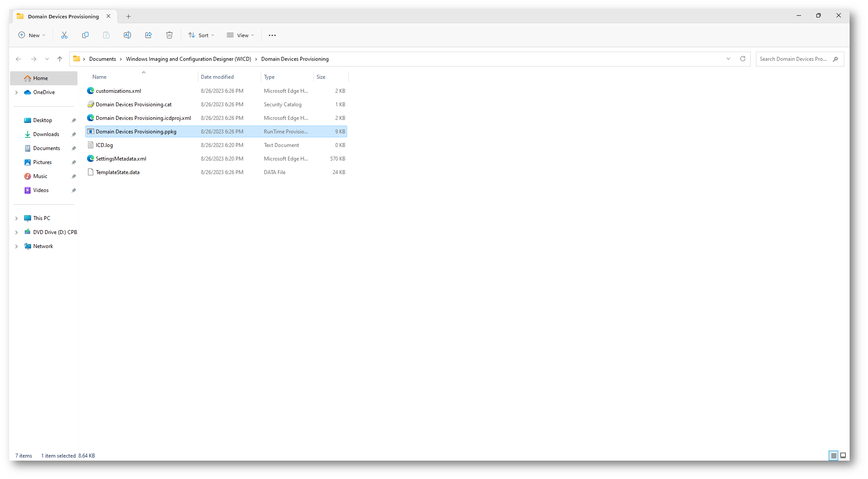Open Documents in quick access
868x479 pixels.
[46, 148]
